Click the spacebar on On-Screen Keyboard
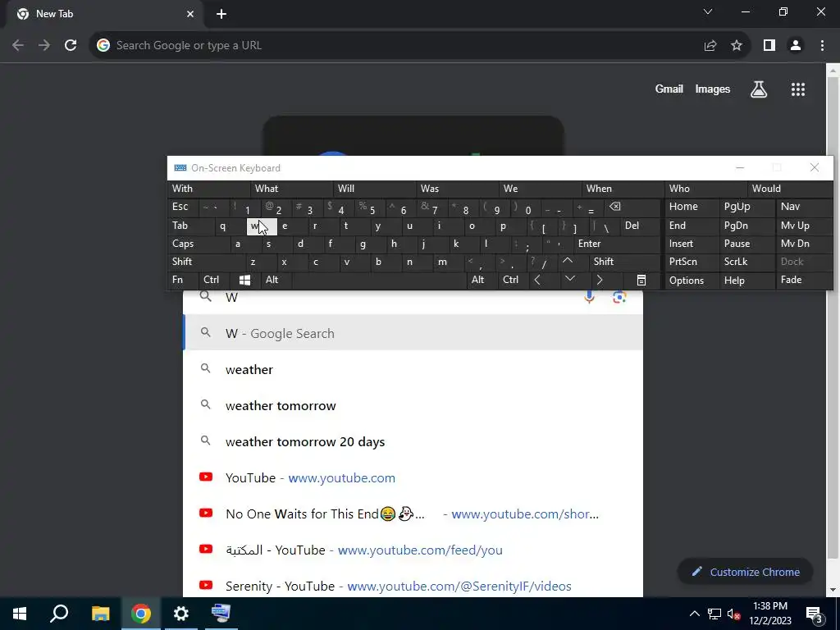The width and height of the screenshot is (840, 630). coord(379,280)
